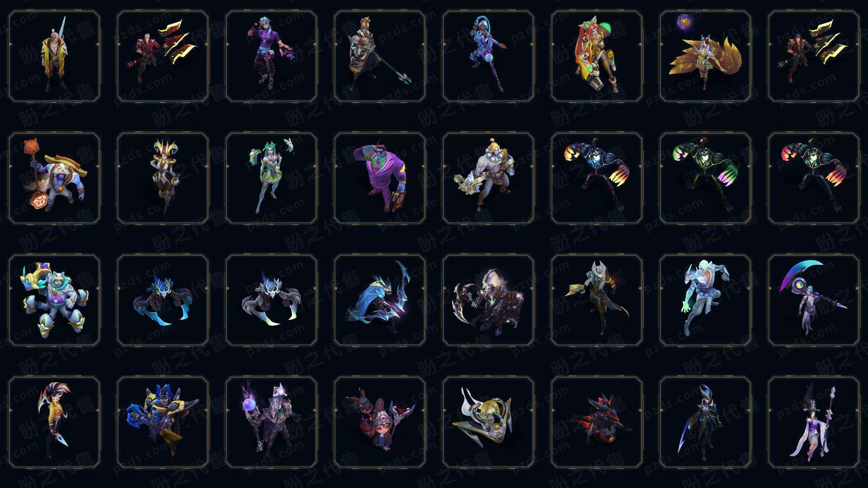Image resolution: width=868 pixels, height=488 pixels.
Task: Pick the yellow-coated swordsman holding blade up
Action: pos(54,56)
